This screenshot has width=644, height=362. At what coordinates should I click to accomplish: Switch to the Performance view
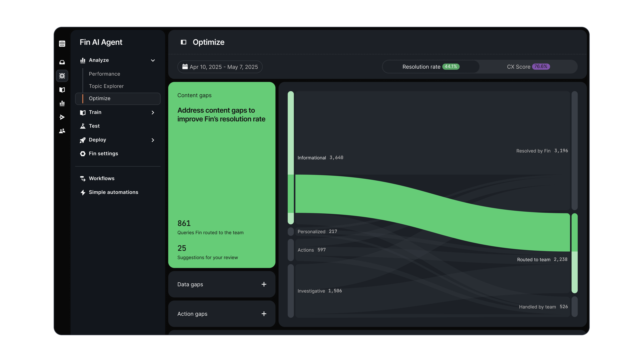pyautogui.click(x=104, y=74)
